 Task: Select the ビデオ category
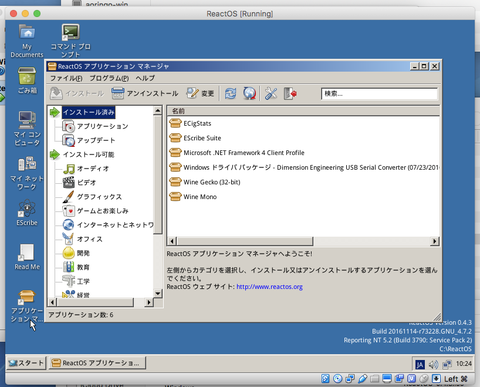click(87, 183)
